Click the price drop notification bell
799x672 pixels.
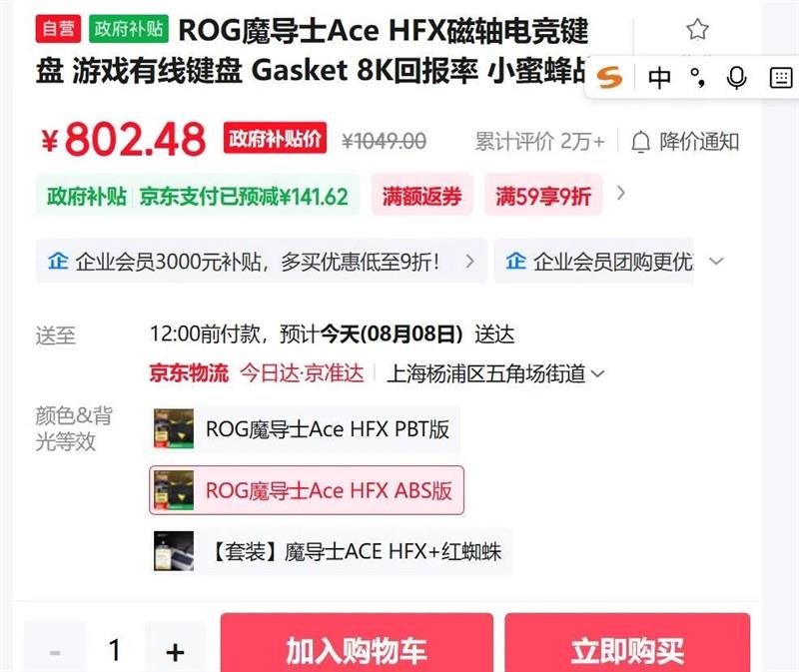[641, 141]
